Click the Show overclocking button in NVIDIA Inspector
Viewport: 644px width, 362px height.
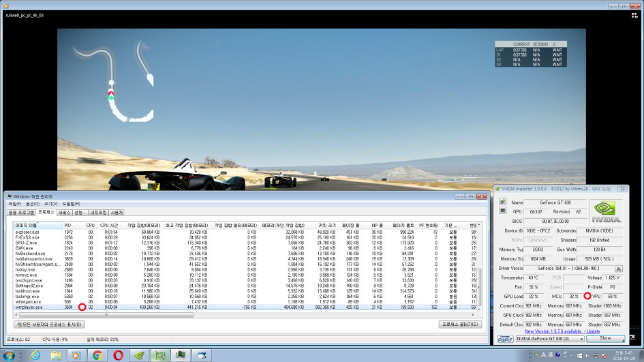(x=605, y=339)
